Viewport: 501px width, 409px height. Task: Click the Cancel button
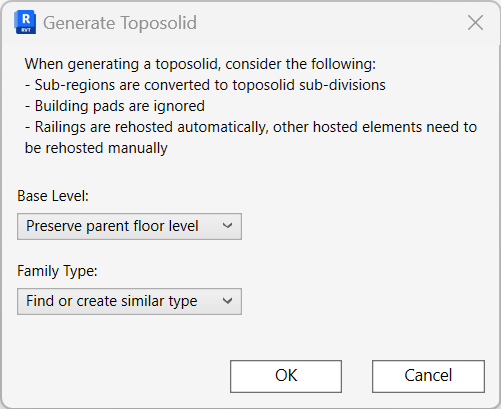(x=428, y=376)
